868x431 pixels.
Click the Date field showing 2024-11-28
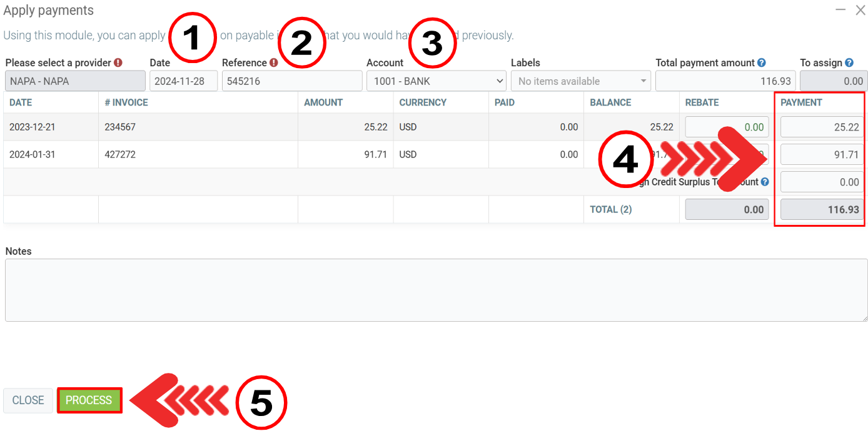pos(183,81)
